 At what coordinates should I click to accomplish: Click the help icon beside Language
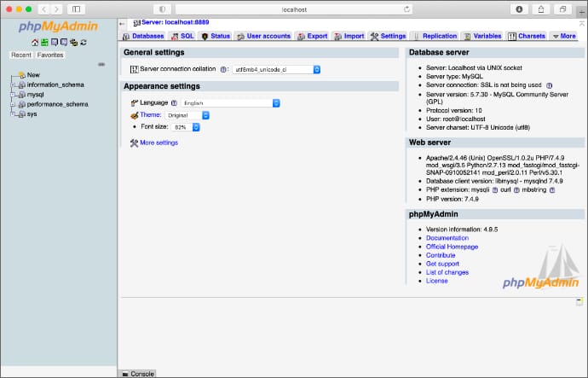(x=175, y=102)
